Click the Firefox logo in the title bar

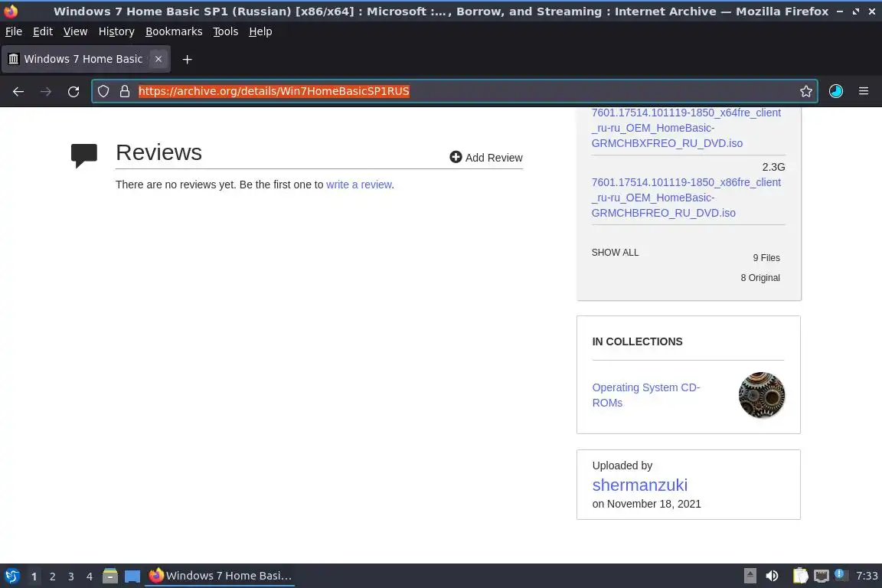11,11
